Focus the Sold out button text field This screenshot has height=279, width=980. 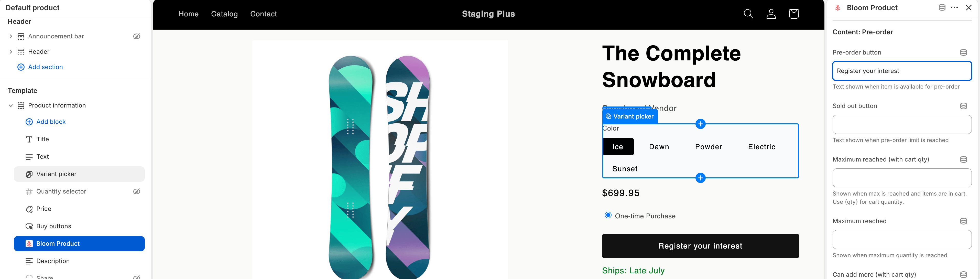902,124
